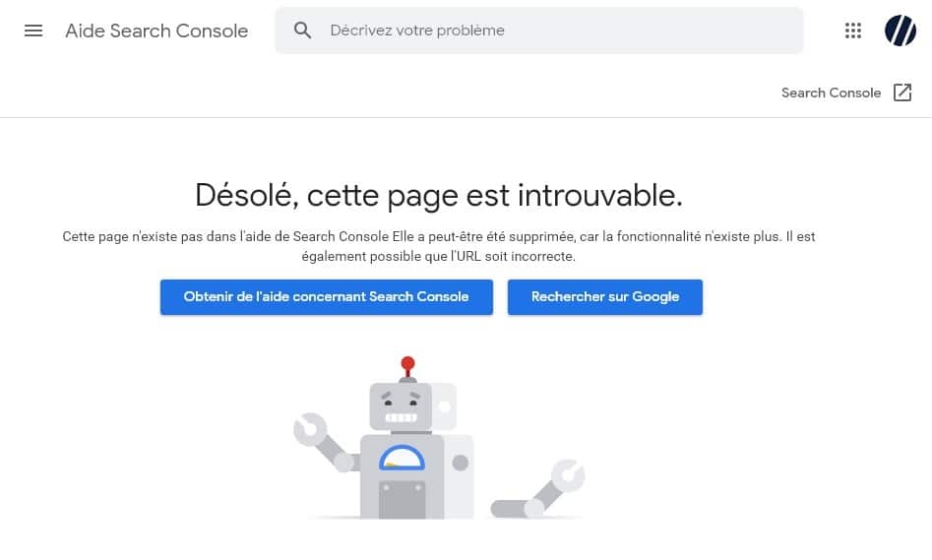
Task: Click "Obtenir de l'aide concernant Search Console" button
Action: 327,296
